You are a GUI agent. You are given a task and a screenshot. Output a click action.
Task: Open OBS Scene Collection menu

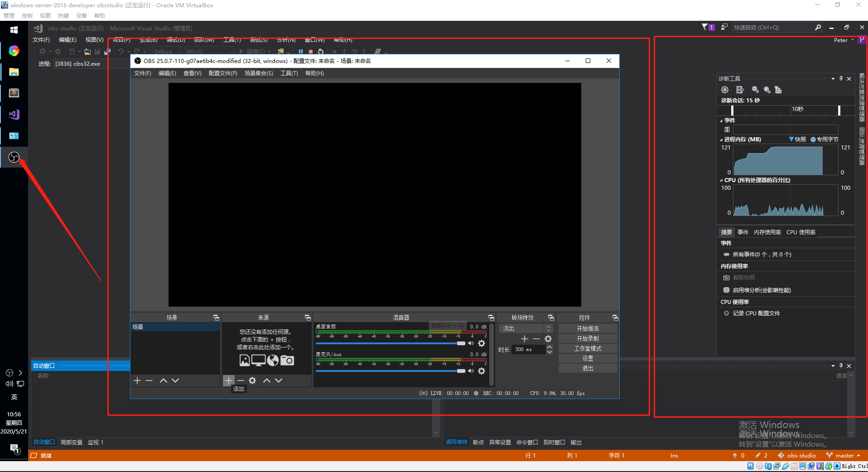259,73
